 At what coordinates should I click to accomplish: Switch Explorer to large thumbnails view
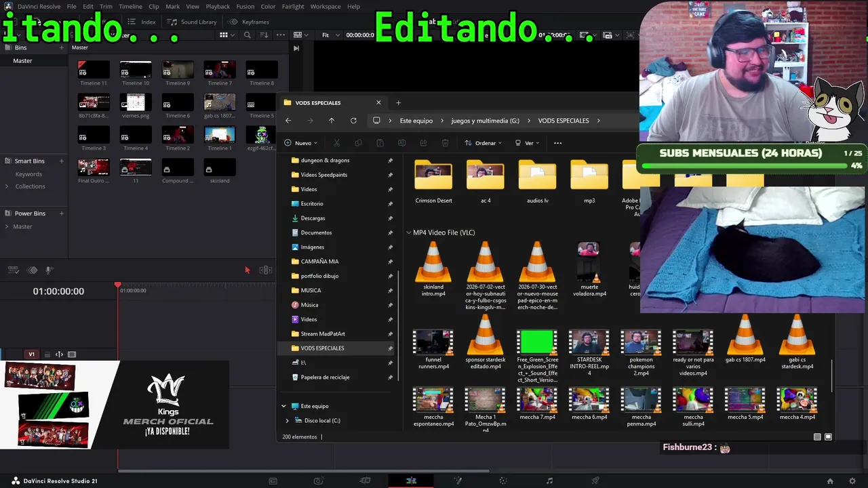tap(828, 437)
